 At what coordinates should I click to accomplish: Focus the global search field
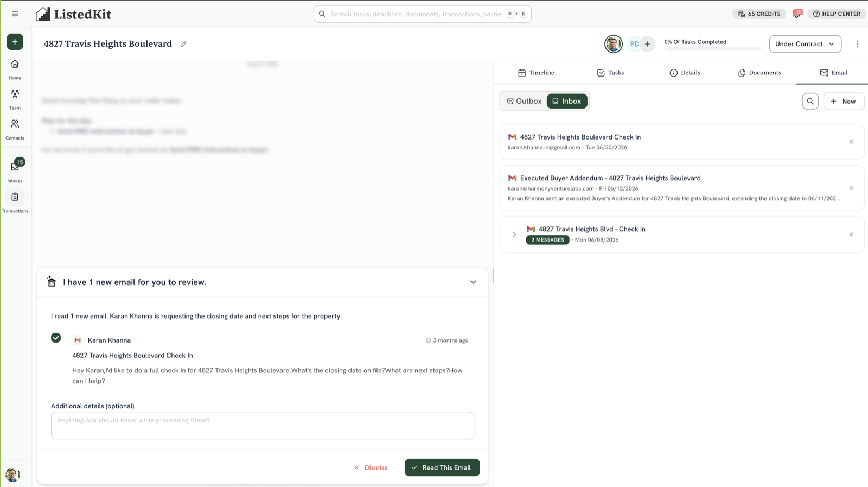coord(422,14)
